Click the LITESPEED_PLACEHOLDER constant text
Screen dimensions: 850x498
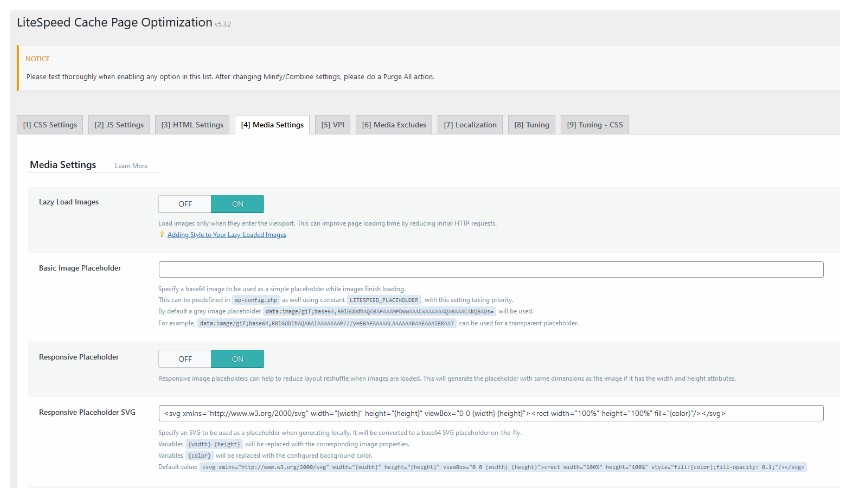[x=384, y=300]
